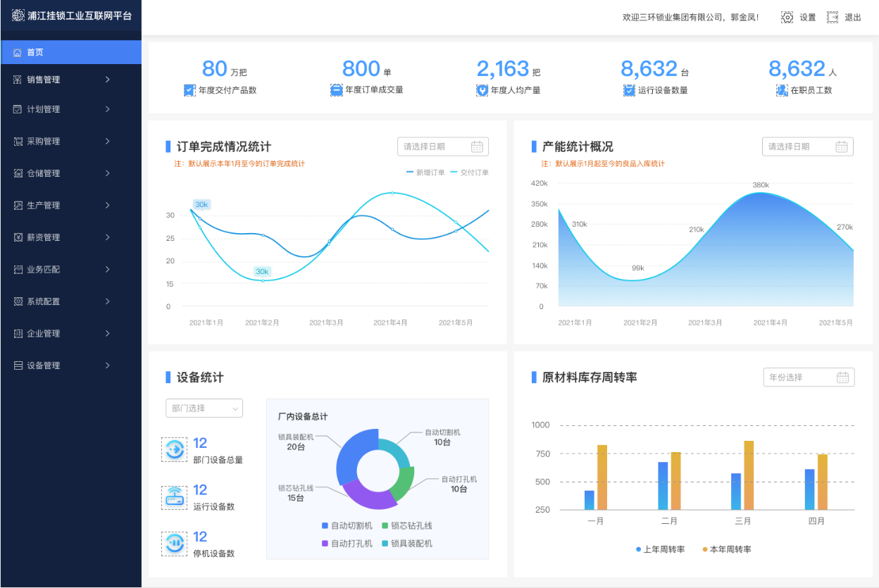This screenshot has height=588, width=879.
Task: Click the 在职员工数 person icon
Action: tap(782, 90)
